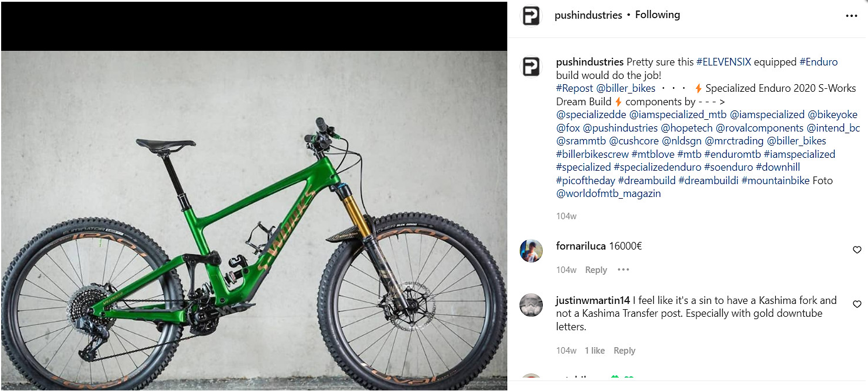Visit the @biller_bikes profile mention

pos(625,88)
